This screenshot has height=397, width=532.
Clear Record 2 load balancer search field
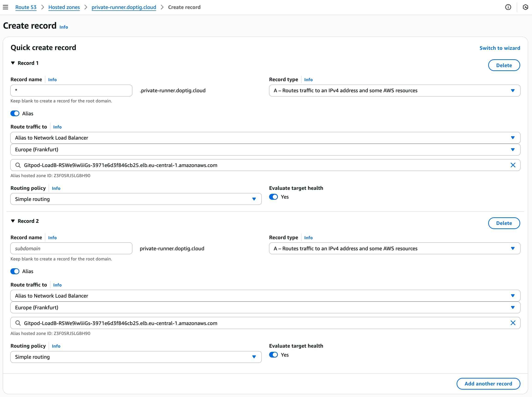(513, 323)
